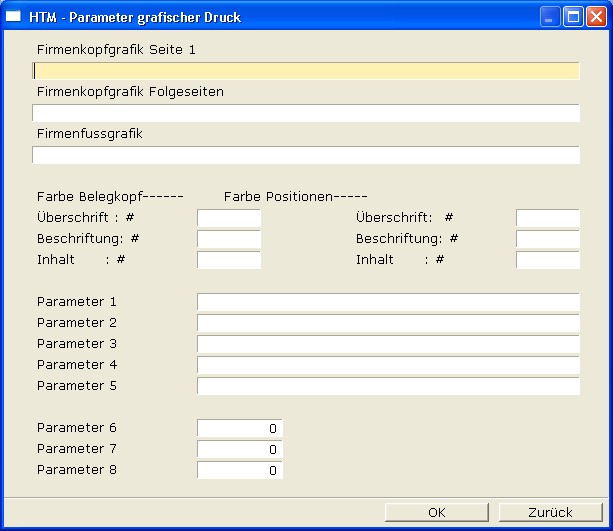This screenshot has width=613, height=531.
Task: Click the Parameter 5 text field
Action: tap(388, 386)
